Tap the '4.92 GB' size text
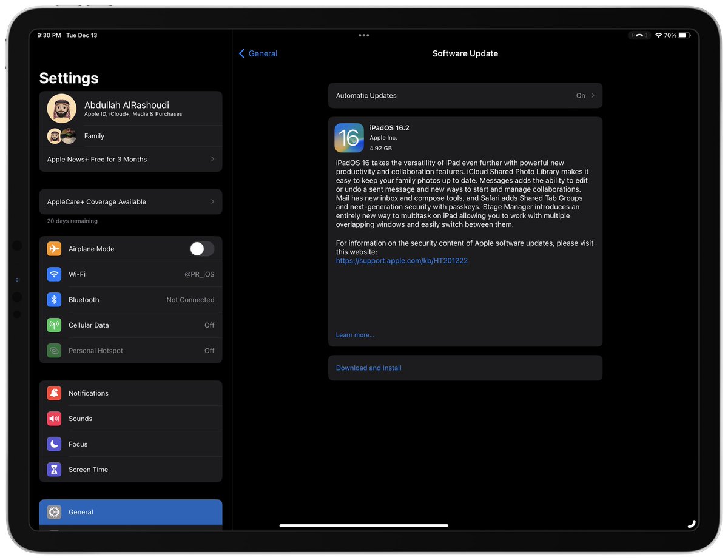728x560 pixels. pyautogui.click(x=381, y=148)
